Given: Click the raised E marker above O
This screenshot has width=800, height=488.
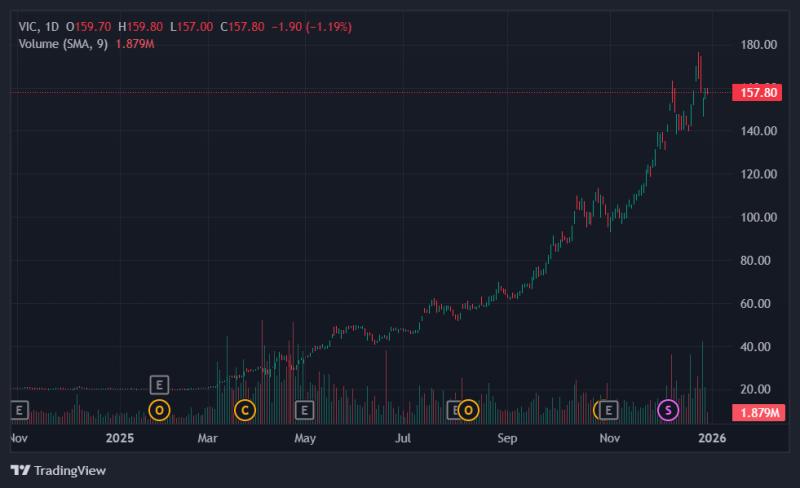Looking at the screenshot, I should coord(159,385).
